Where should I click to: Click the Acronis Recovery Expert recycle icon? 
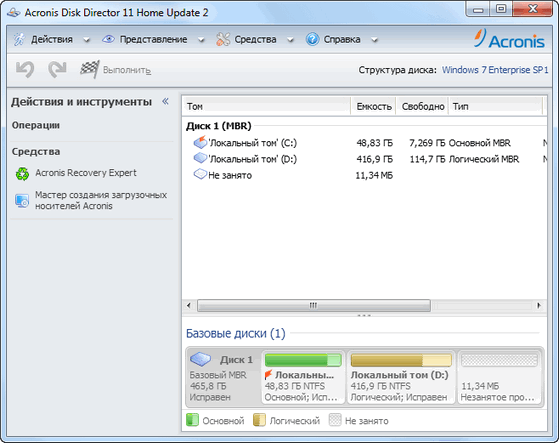coord(22,174)
